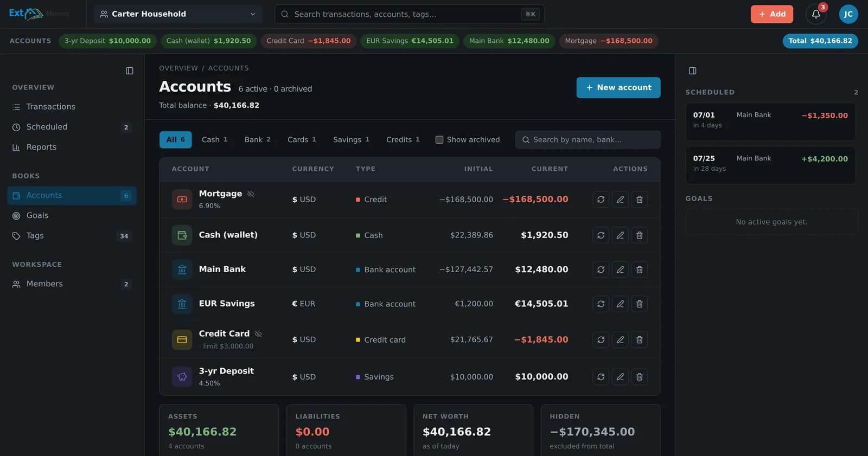Click the New account button
The image size is (868, 456).
pos(618,88)
